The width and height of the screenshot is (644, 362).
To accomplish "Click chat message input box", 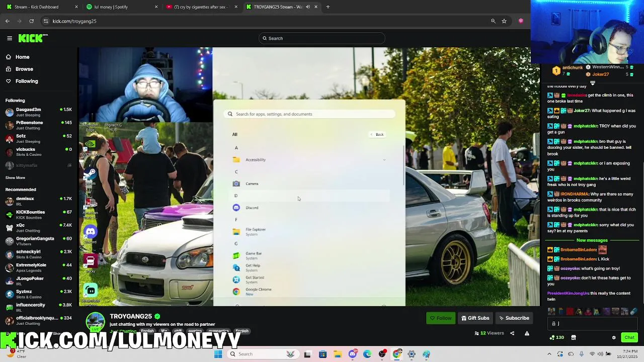I will click(x=593, y=324).
